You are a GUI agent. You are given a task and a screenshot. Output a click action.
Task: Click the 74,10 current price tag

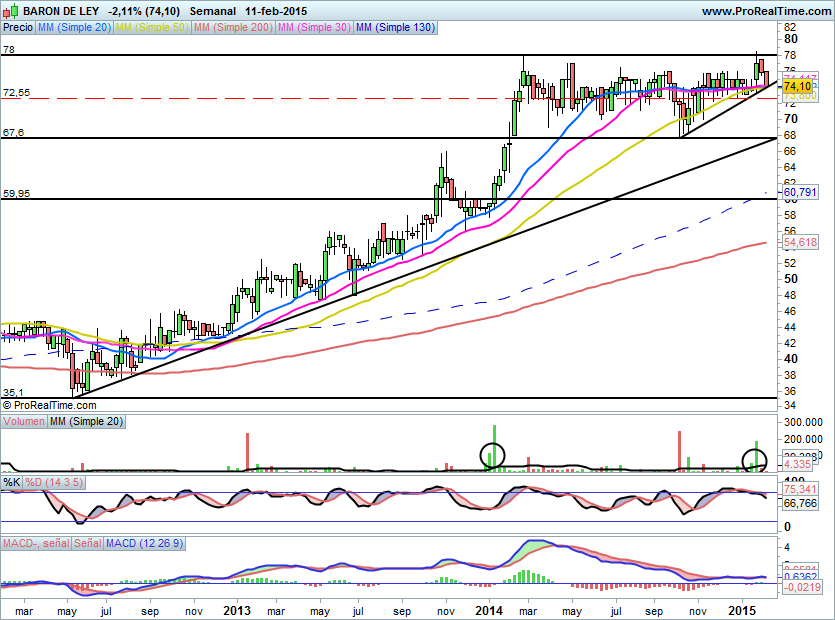coord(797,88)
